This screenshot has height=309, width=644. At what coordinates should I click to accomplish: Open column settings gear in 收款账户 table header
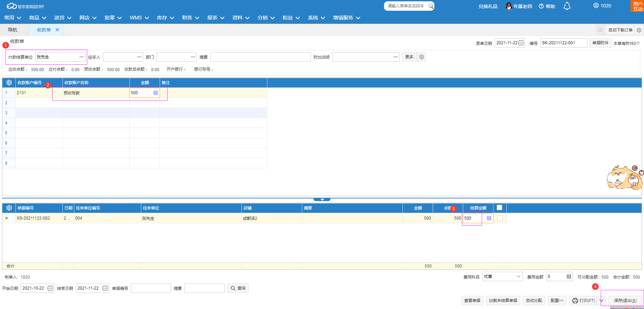click(9, 82)
